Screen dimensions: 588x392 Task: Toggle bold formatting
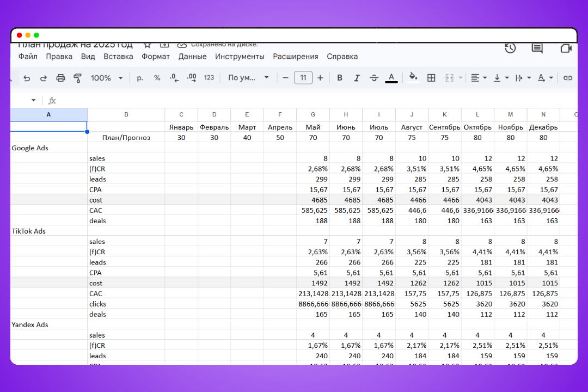pyautogui.click(x=339, y=78)
